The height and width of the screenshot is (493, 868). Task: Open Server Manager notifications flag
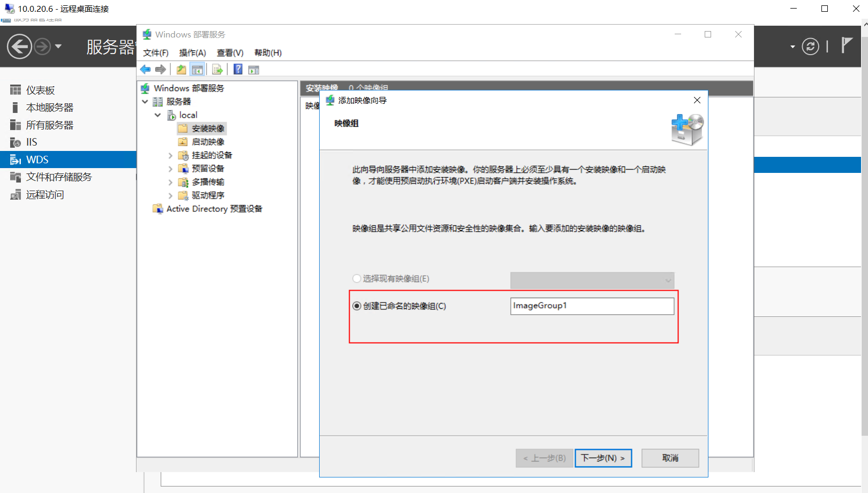[x=846, y=45]
